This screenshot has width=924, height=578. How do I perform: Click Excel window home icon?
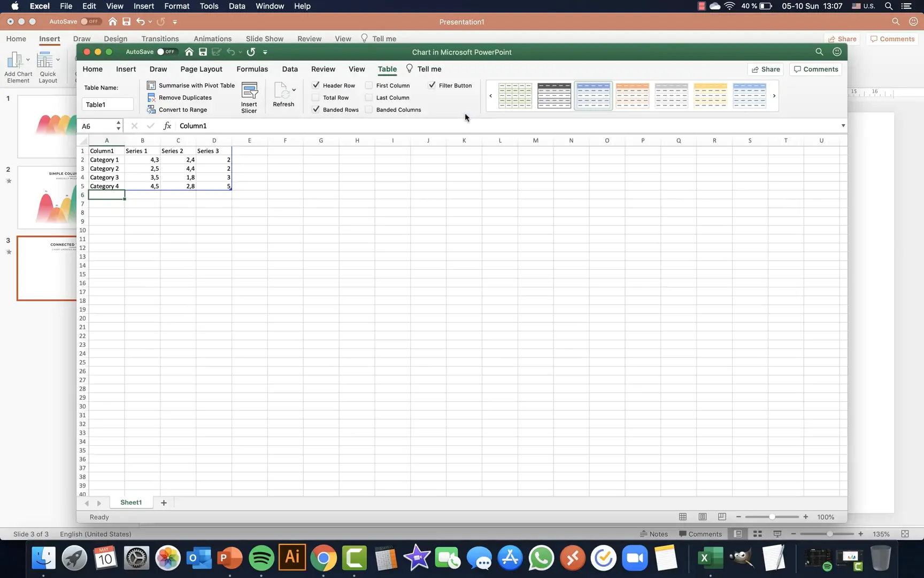(x=189, y=52)
